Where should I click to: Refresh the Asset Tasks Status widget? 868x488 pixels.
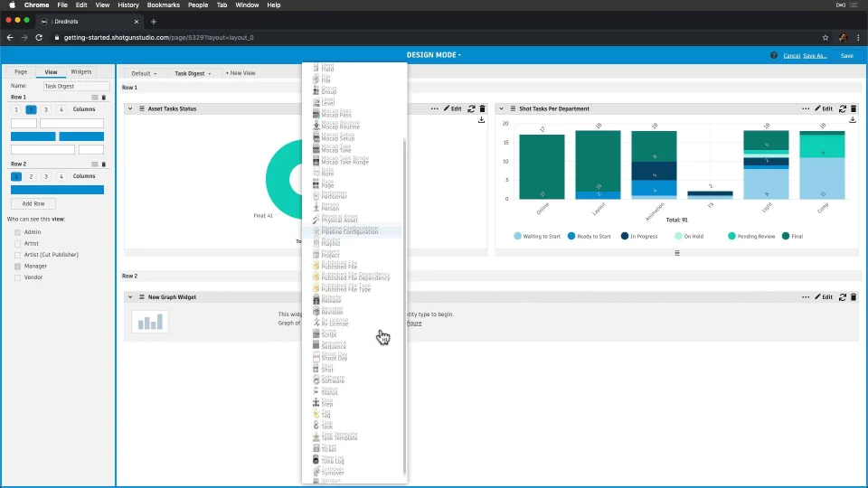pos(472,109)
